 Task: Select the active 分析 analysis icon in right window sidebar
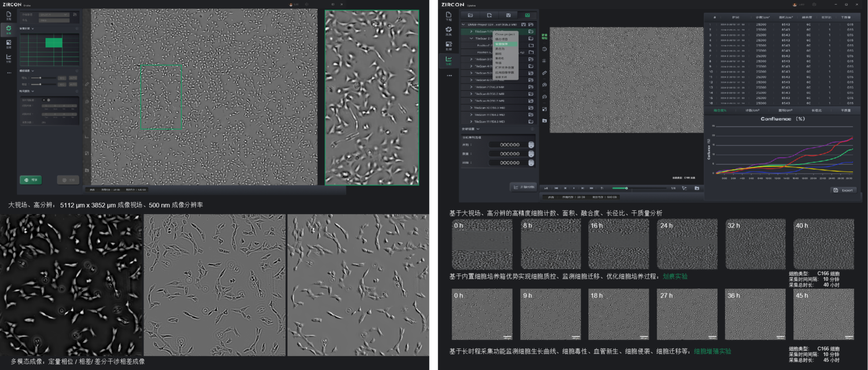(x=448, y=60)
